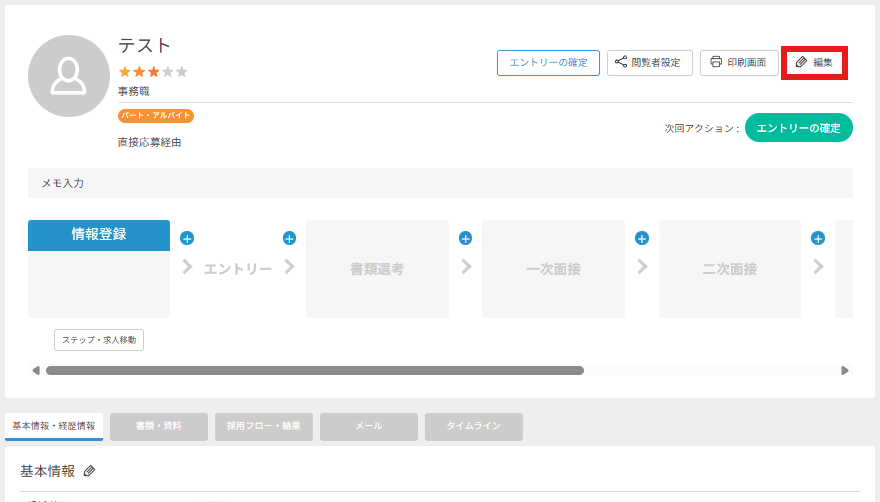Open 閲覧者設定 viewer settings
This screenshot has height=502, width=880.
(649, 63)
